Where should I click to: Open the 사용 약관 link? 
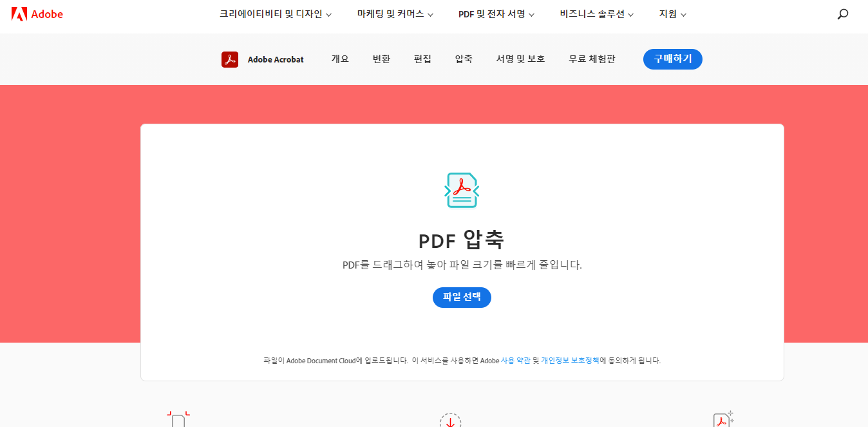[x=516, y=361]
